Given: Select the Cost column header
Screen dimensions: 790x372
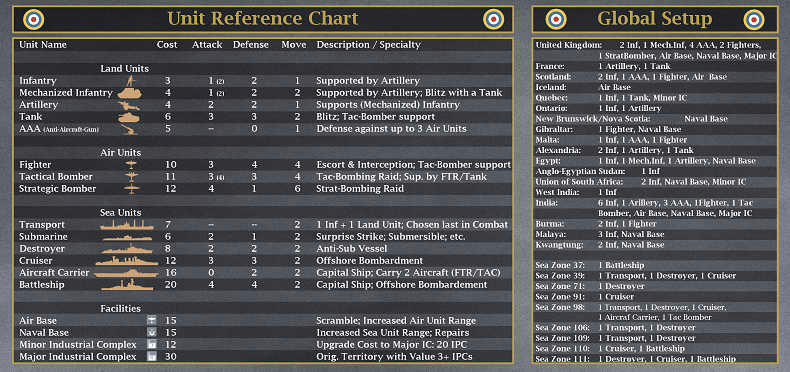Looking at the screenshot, I should pyautogui.click(x=167, y=45).
